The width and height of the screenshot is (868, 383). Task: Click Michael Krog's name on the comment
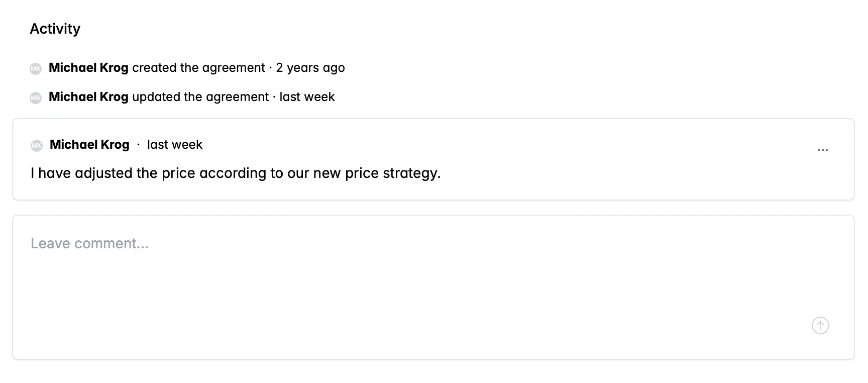click(x=89, y=145)
